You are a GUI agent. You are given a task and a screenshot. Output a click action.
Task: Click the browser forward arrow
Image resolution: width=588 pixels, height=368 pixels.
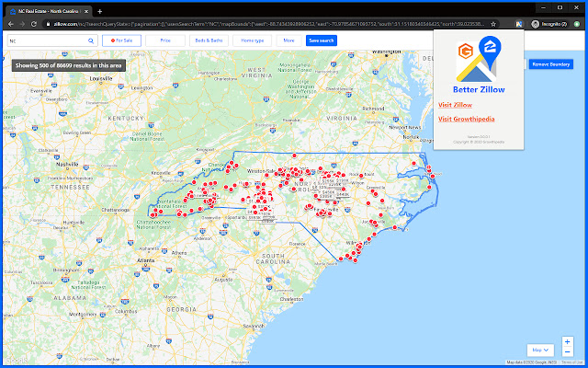click(22, 24)
